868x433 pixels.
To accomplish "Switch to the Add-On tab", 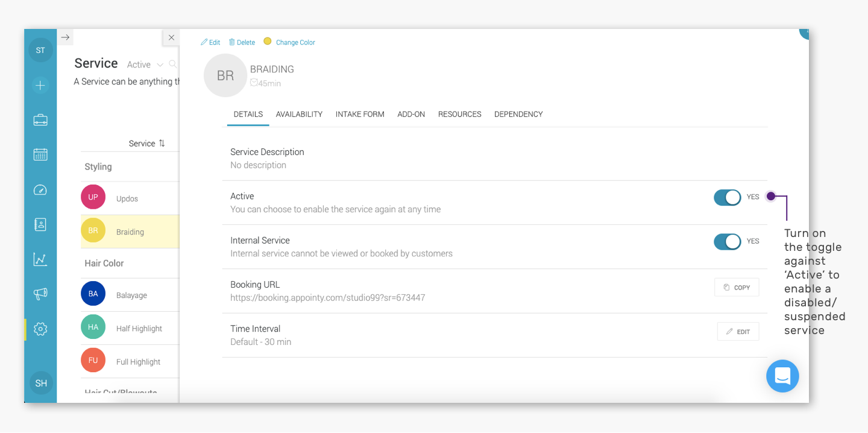I will (411, 114).
